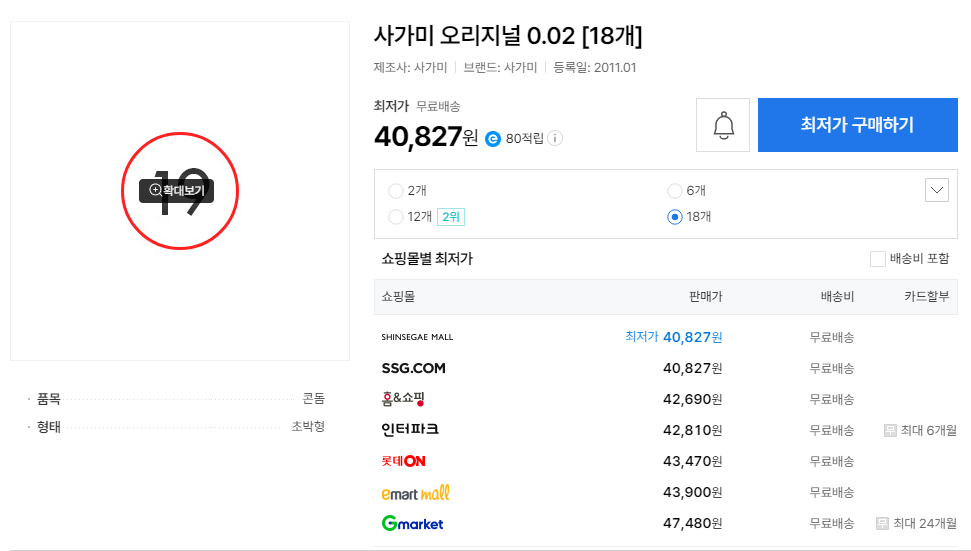Open the SSG.COM logo
Image resolution: width=971 pixels, height=551 pixels.
(414, 368)
